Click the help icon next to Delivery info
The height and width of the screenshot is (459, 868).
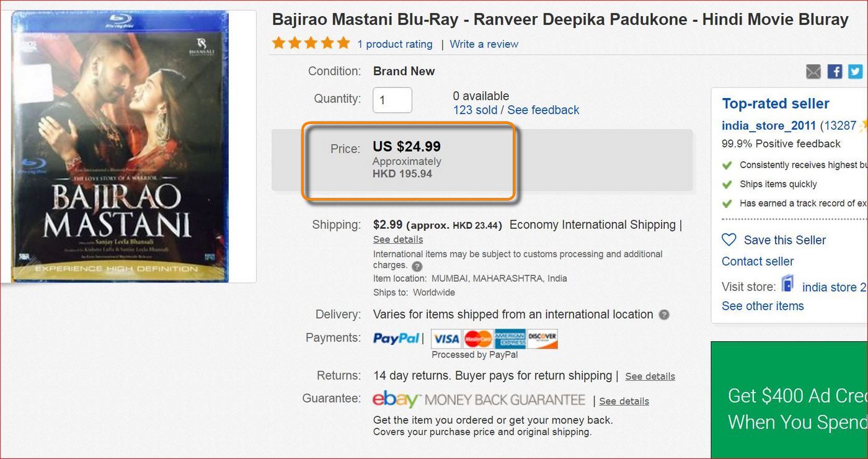(664, 314)
